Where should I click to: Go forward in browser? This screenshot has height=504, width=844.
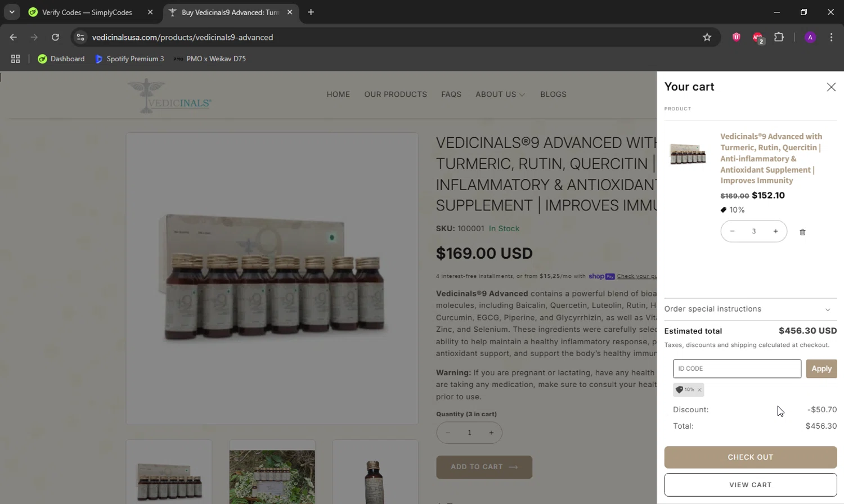click(x=34, y=37)
